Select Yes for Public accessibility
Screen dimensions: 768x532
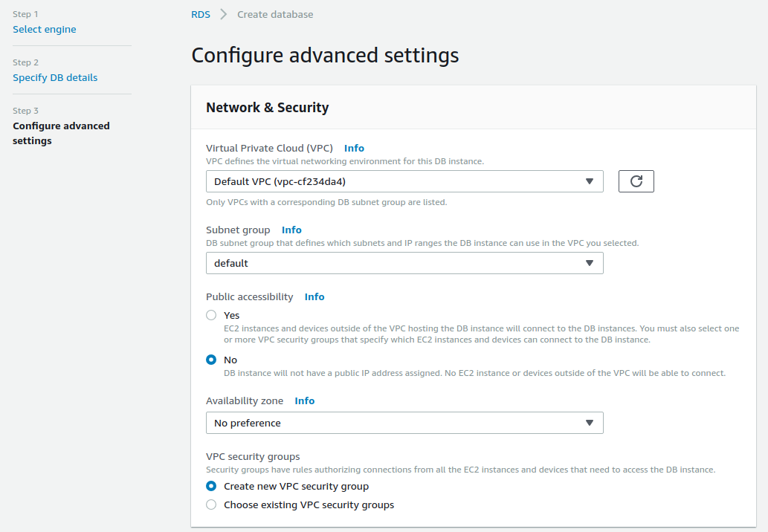211,315
